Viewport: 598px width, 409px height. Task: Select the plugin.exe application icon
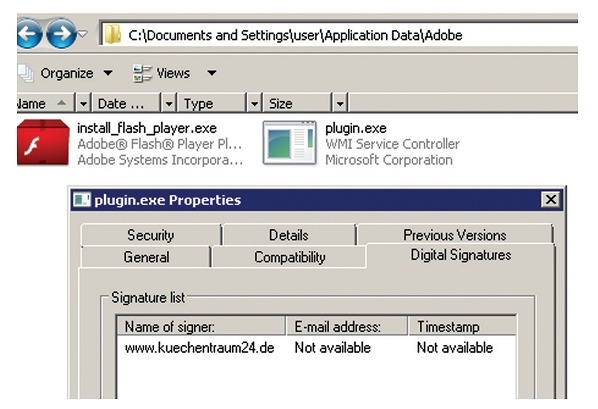(x=290, y=143)
